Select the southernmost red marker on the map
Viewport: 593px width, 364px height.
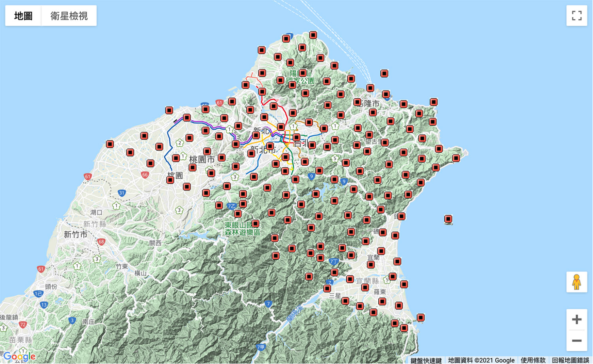tap(404, 328)
